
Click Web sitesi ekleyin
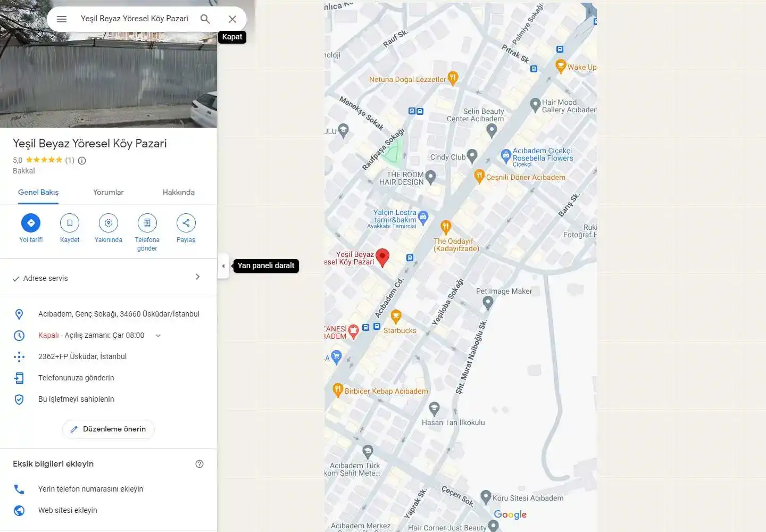pyautogui.click(x=68, y=510)
